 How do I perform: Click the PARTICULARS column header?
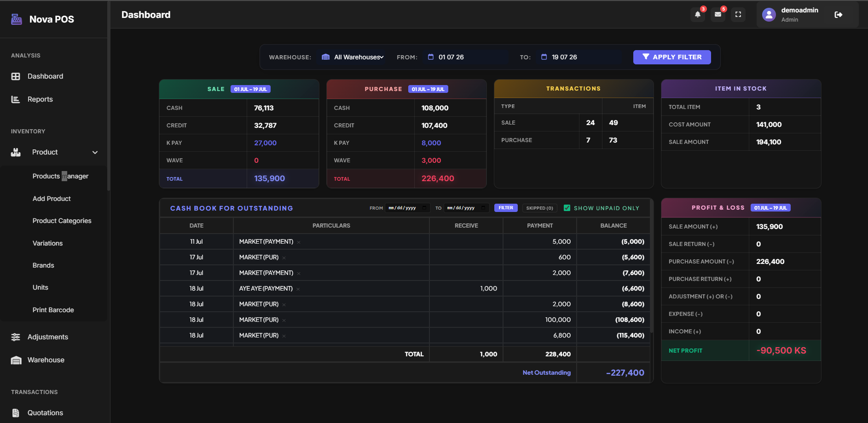[331, 226]
